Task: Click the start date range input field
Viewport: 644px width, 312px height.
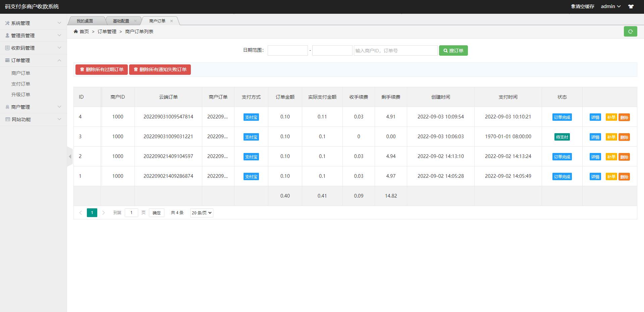Action: (x=287, y=51)
